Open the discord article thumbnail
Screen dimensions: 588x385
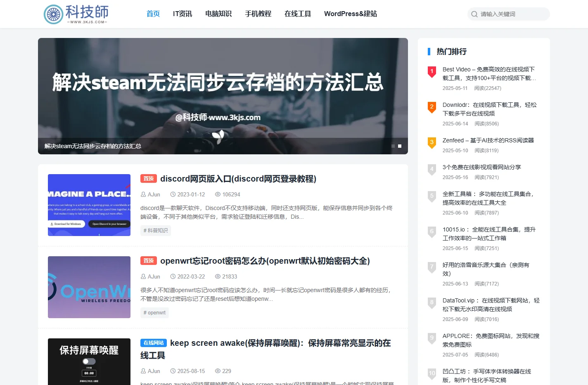(x=89, y=205)
